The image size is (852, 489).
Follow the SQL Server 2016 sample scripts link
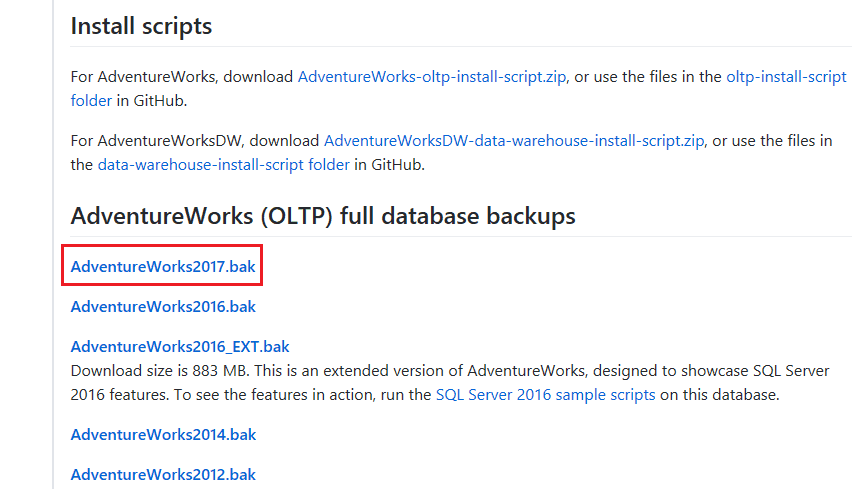(x=545, y=395)
